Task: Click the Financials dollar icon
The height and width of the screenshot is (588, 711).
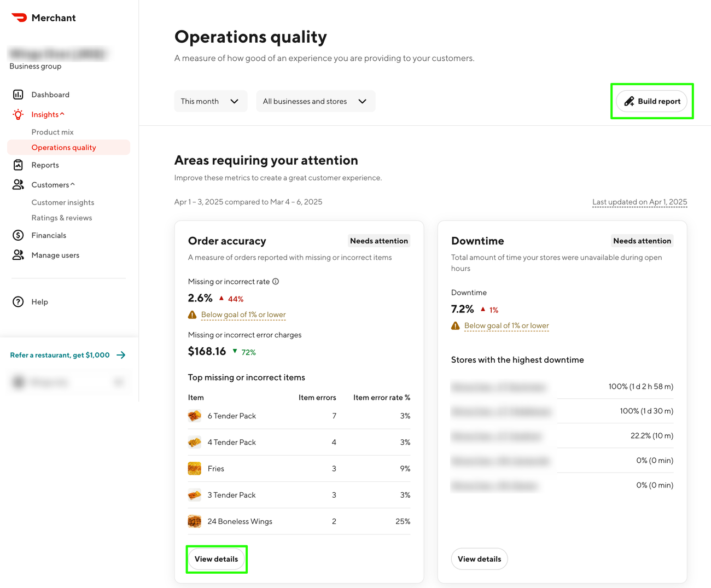Action: click(x=18, y=235)
